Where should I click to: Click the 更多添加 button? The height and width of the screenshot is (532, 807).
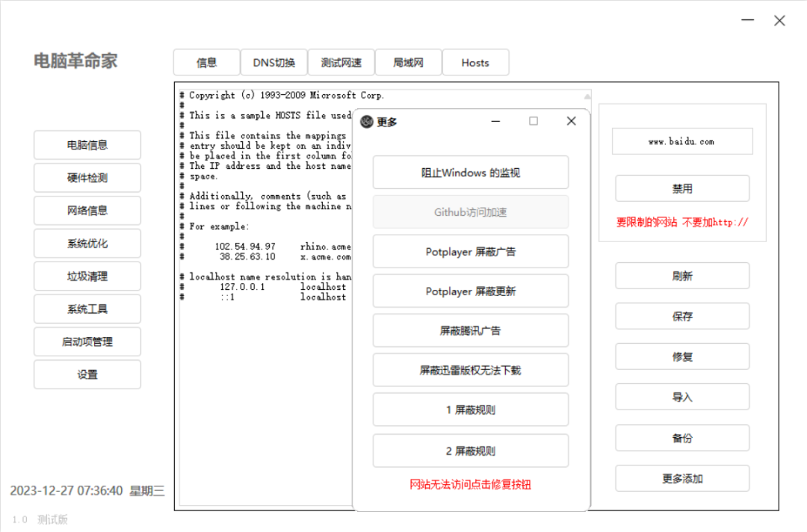(682, 479)
